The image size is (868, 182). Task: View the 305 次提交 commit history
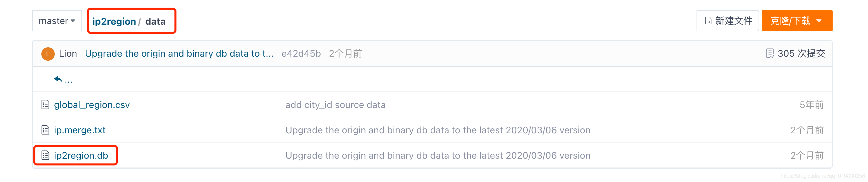point(801,53)
